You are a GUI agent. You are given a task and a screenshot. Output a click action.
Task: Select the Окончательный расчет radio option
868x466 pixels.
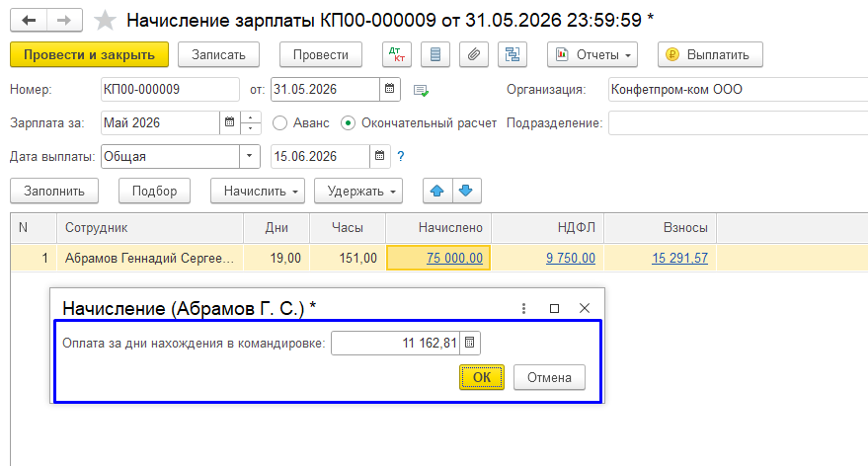348,122
